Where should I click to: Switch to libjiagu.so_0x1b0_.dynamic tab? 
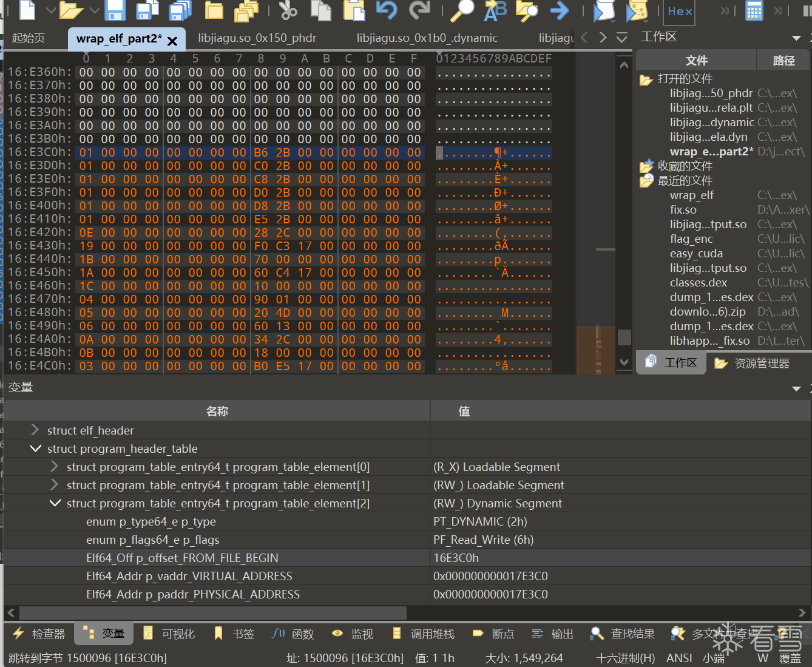point(427,38)
